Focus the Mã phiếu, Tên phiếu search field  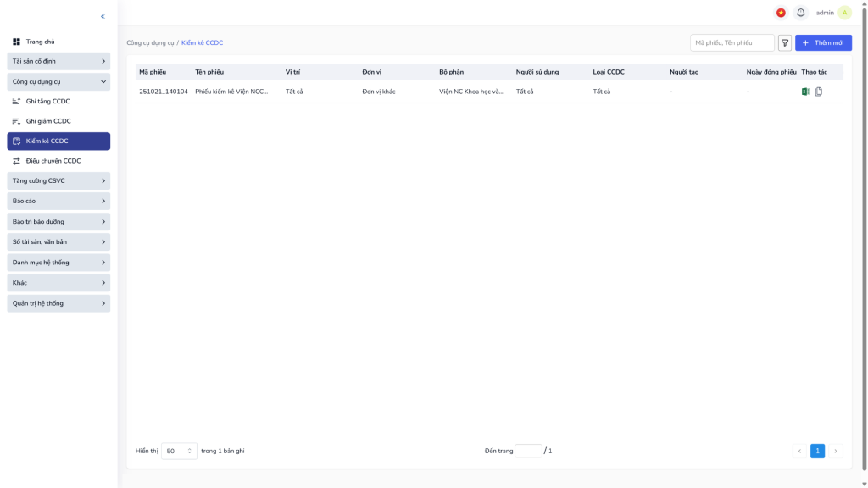pyautogui.click(x=732, y=43)
